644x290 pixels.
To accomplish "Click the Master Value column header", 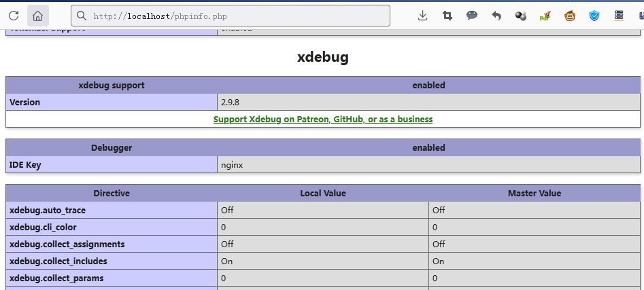I will [x=535, y=193].
